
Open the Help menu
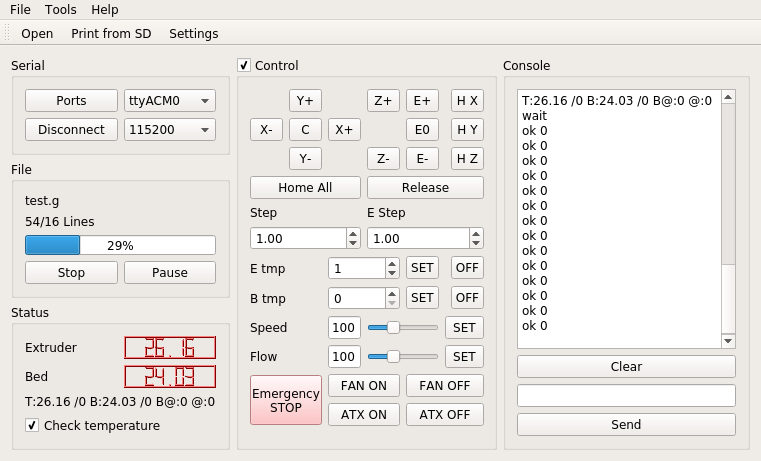tap(105, 10)
